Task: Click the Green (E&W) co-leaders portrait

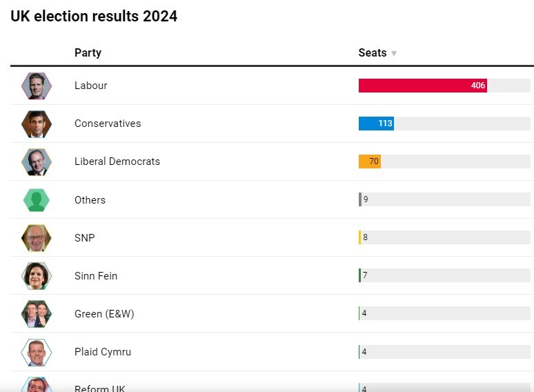Action: [x=36, y=314]
